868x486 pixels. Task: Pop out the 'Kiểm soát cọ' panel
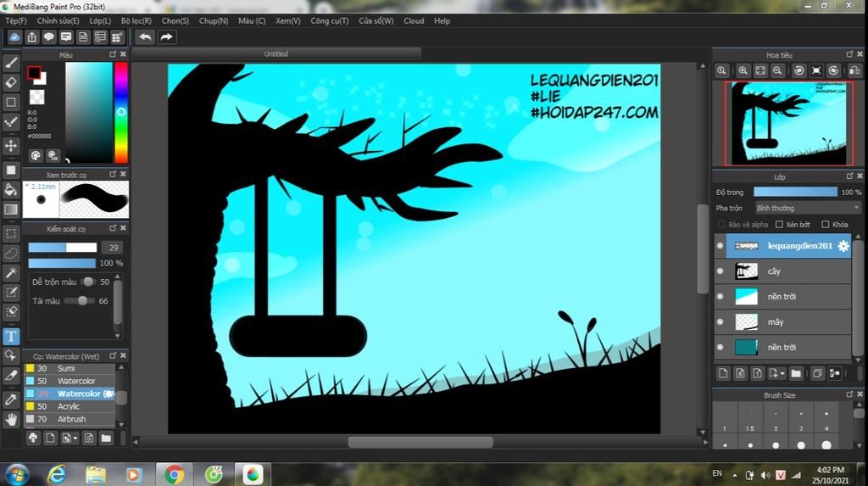point(113,228)
